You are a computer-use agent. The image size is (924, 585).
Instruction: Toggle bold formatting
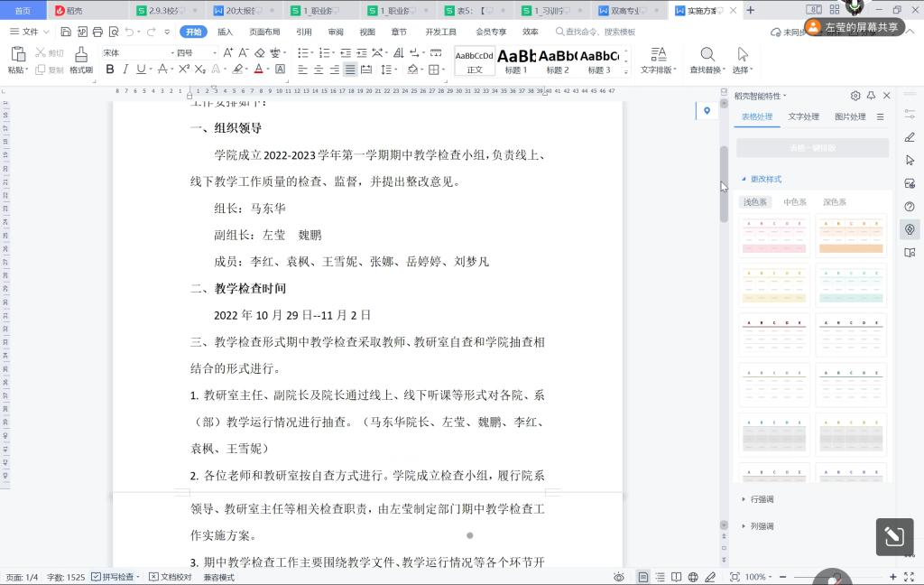[x=110, y=70]
